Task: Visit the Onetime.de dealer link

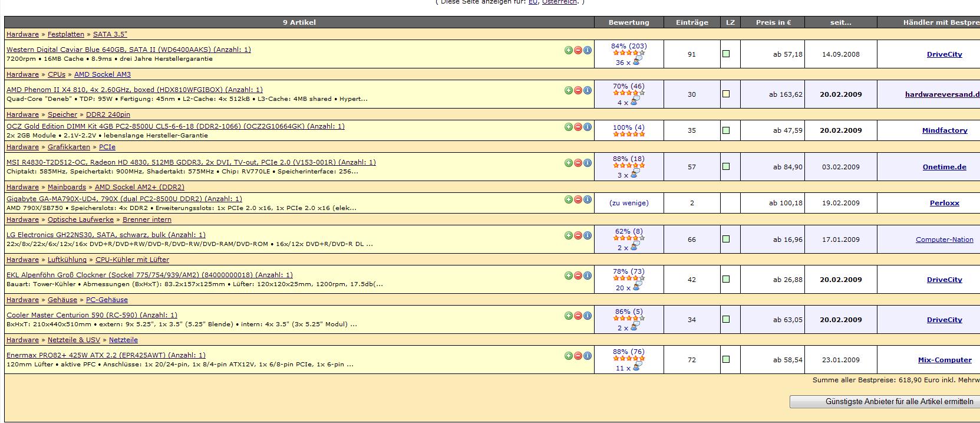Action: coord(945,167)
